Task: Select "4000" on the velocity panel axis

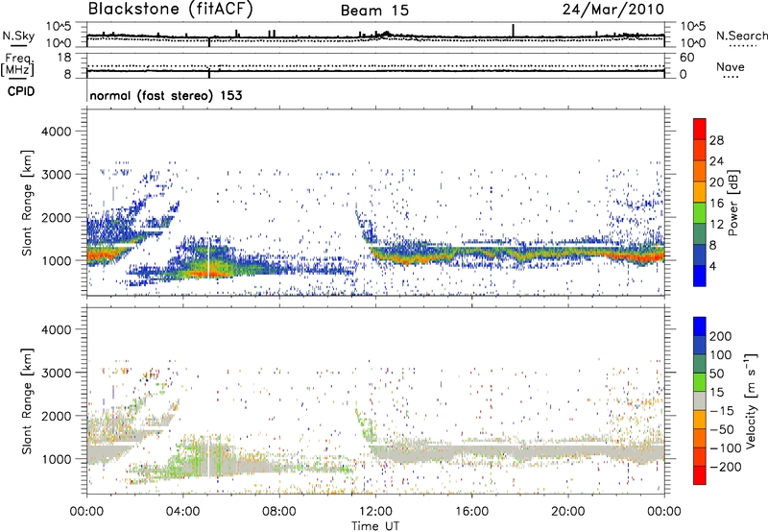Action: [x=57, y=329]
